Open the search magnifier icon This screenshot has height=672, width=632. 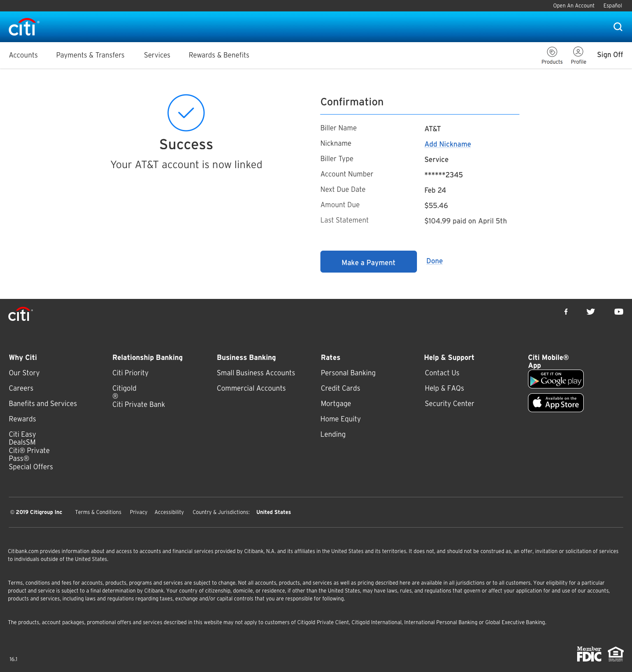coord(618,27)
